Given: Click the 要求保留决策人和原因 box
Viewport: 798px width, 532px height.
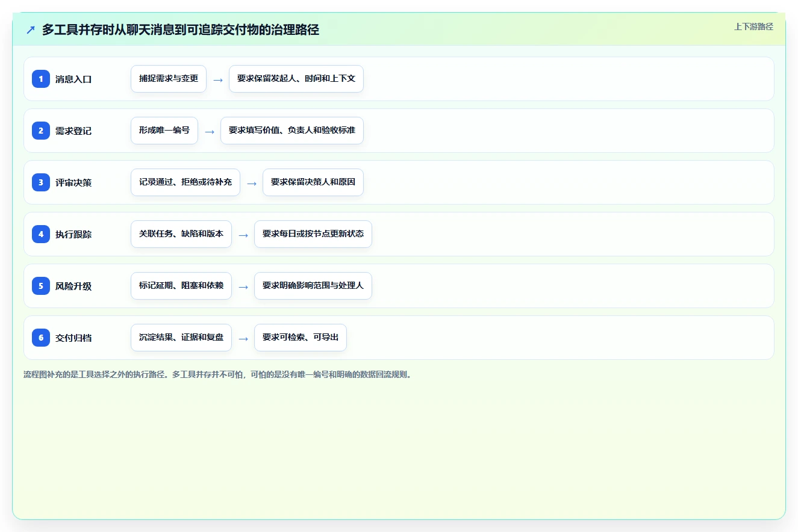Looking at the screenshot, I should coord(313,182).
